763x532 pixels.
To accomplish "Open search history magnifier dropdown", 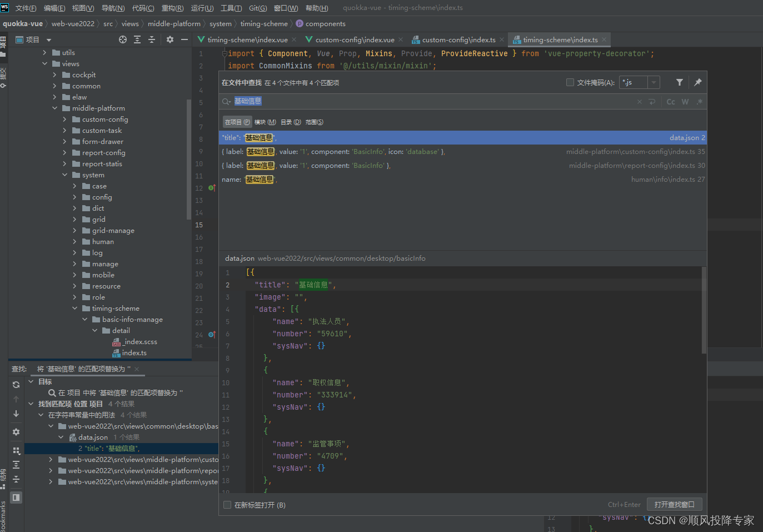I will coord(227,102).
